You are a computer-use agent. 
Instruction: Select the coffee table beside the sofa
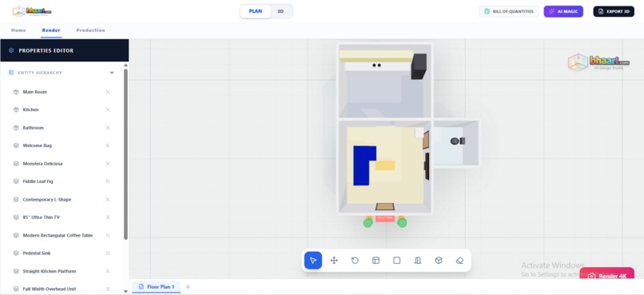point(385,165)
